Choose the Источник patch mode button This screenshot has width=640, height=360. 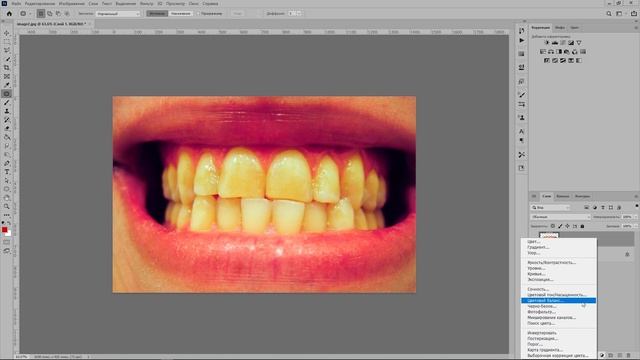tap(157, 13)
